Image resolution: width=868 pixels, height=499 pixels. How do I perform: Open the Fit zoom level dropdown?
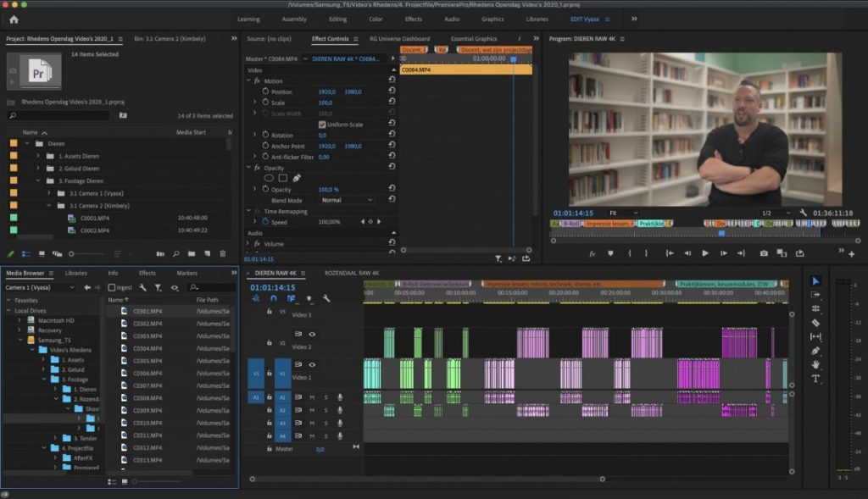pyautogui.click(x=625, y=213)
